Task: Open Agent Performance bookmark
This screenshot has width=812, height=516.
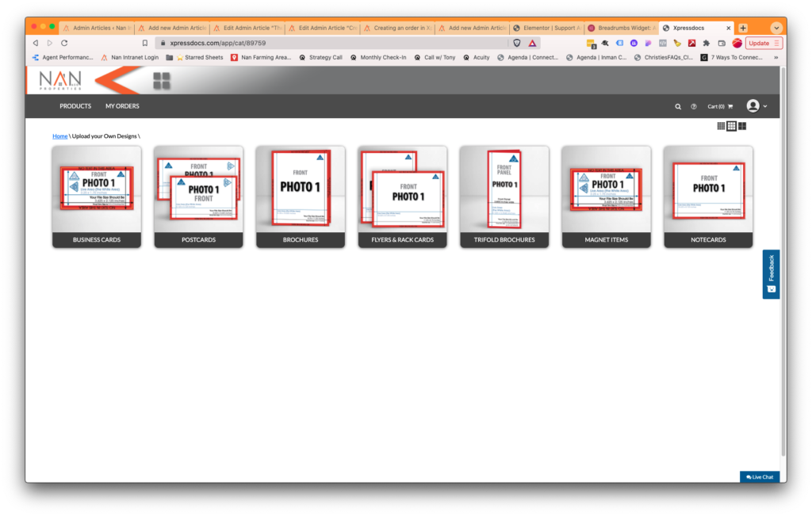Action: point(63,57)
